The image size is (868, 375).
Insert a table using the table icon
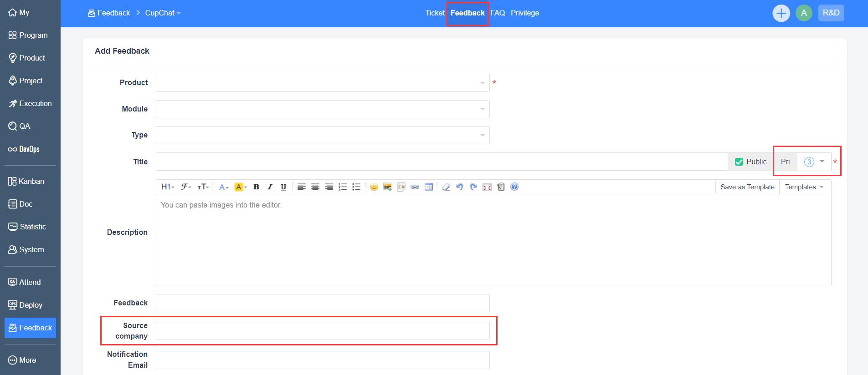coord(429,187)
